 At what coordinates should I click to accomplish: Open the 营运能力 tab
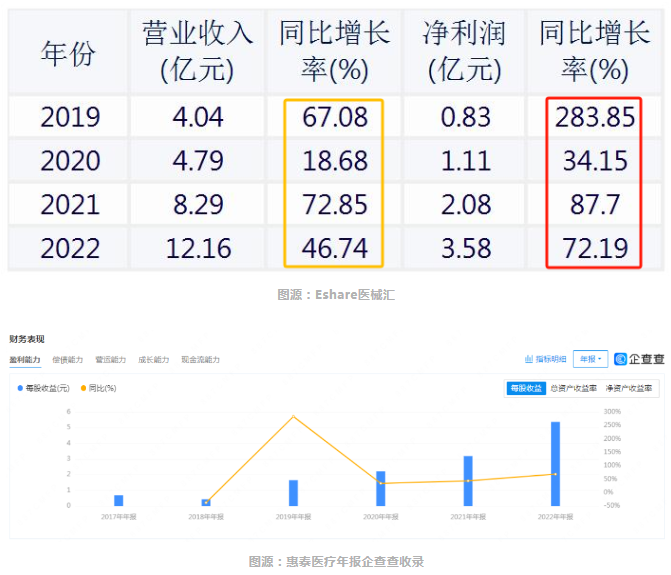click(111, 359)
